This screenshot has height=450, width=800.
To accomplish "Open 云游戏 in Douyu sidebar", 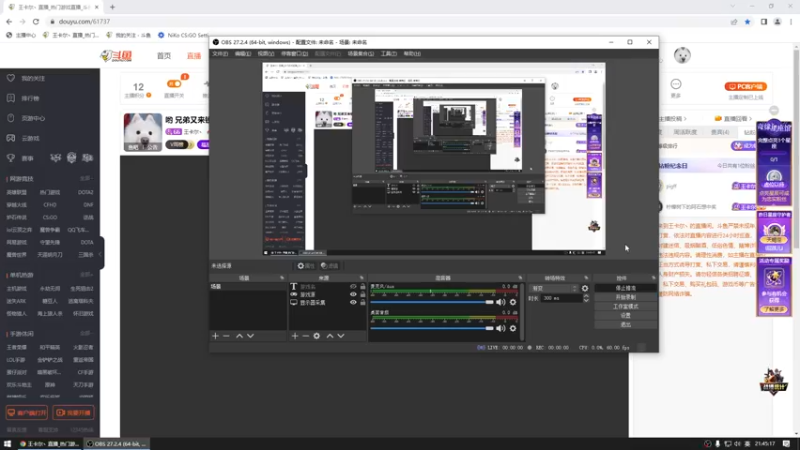I will (x=30, y=138).
